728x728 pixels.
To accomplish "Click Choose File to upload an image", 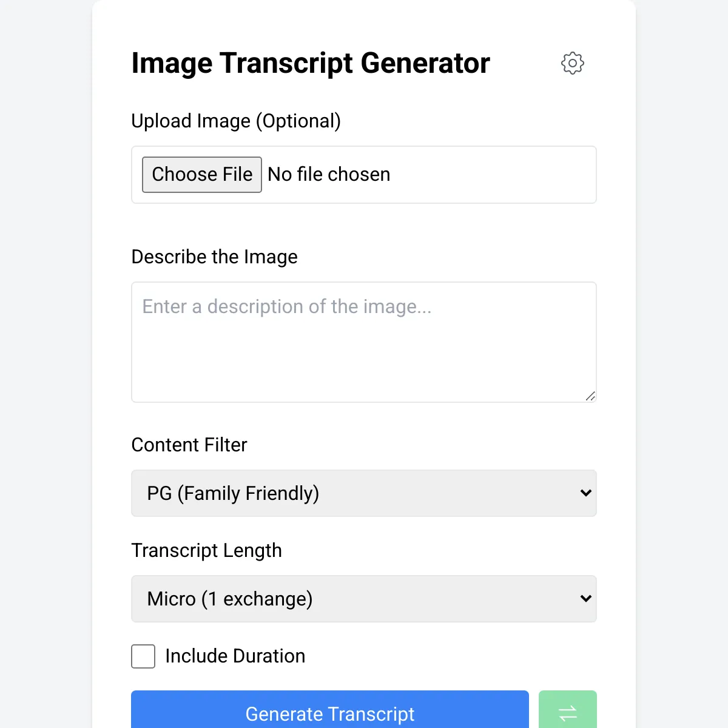I will tap(201, 175).
